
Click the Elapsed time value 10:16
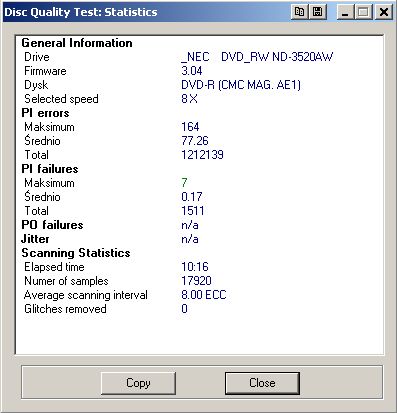[195, 267]
